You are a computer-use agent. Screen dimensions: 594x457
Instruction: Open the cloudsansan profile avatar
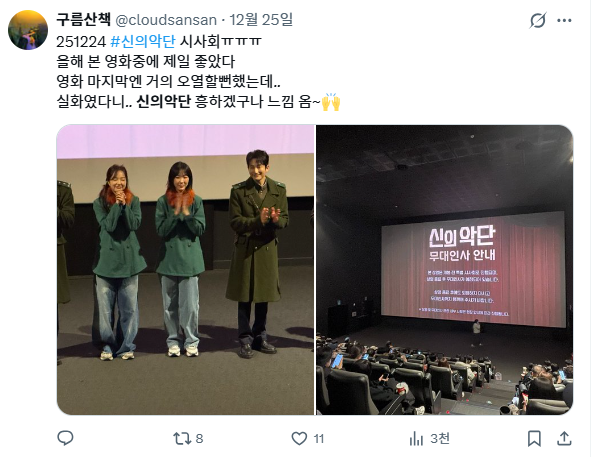(x=28, y=30)
